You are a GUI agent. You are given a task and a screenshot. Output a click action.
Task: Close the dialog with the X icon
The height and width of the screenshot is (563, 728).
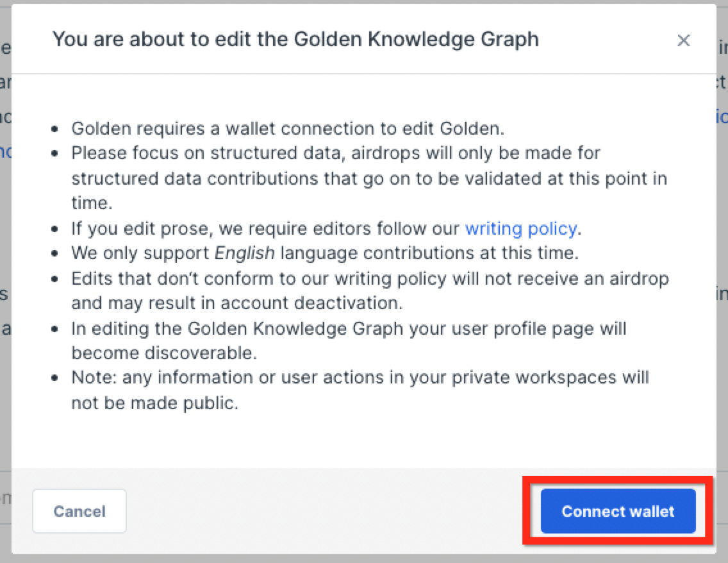coord(684,40)
